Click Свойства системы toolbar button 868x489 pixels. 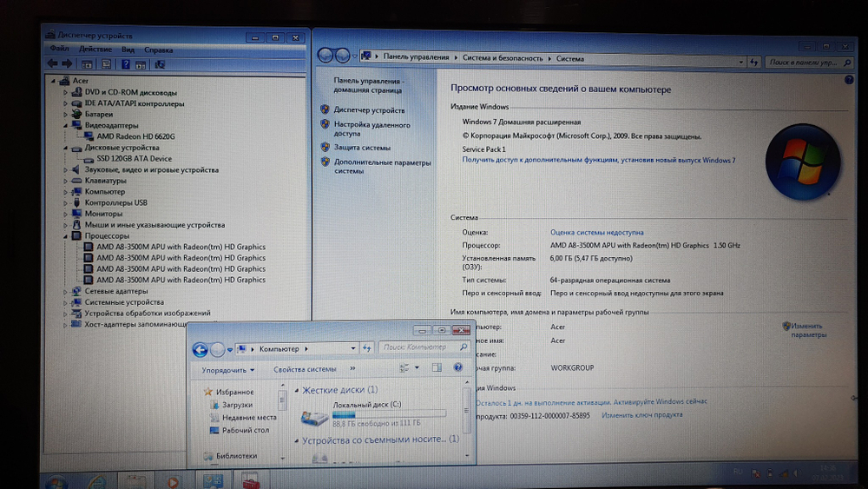(x=305, y=369)
